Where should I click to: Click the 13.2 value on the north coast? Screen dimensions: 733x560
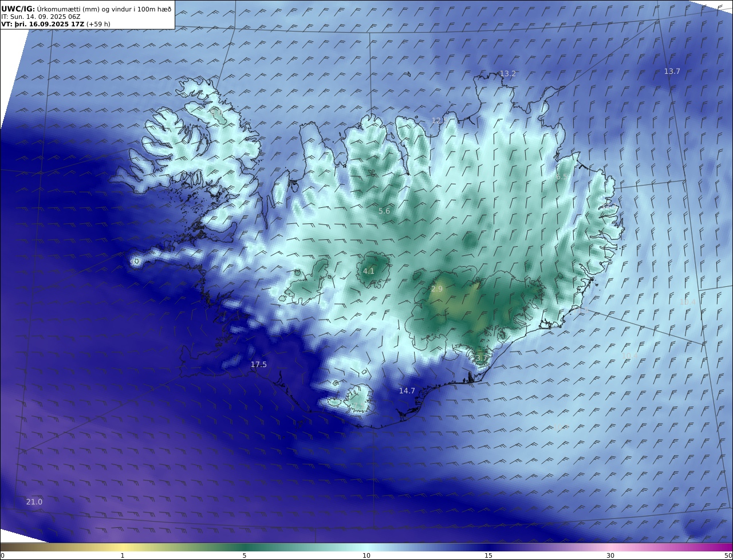508,73
